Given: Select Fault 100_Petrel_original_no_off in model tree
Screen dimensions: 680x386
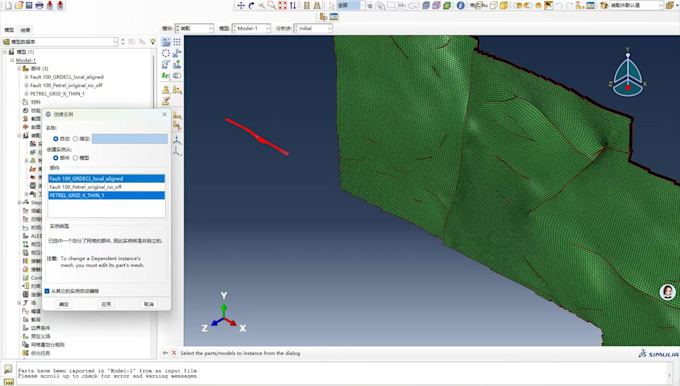Looking at the screenshot, I should pyautogui.click(x=66, y=85).
